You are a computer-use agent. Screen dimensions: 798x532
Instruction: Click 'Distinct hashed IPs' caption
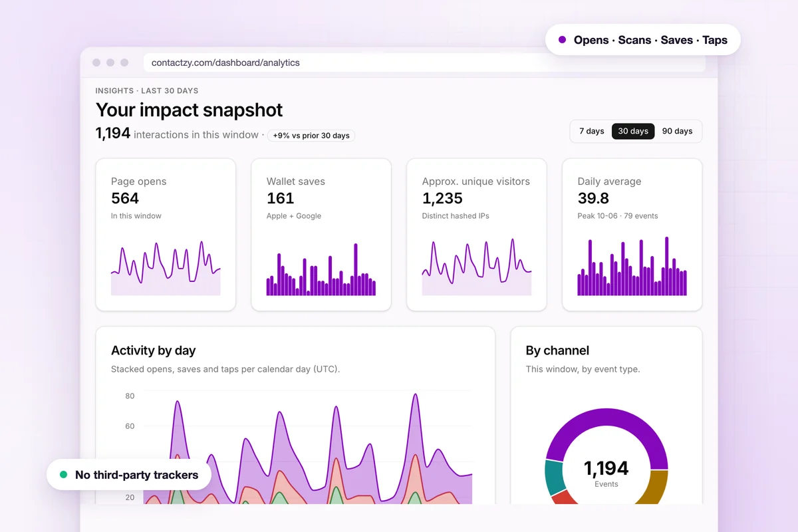456,216
